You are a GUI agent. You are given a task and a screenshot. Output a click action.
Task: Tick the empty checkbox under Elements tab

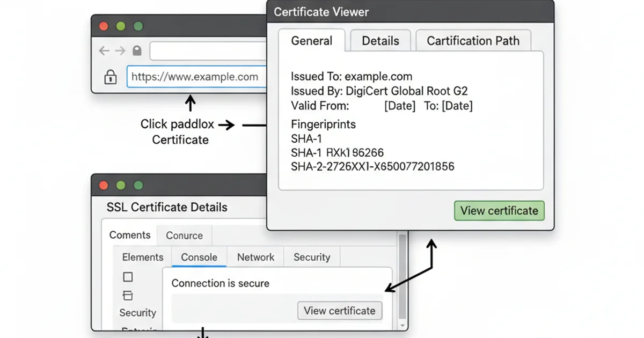[x=128, y=277]
